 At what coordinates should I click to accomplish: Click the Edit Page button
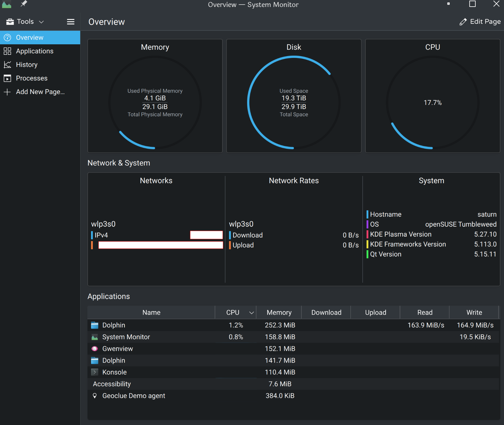pos(480,22)
